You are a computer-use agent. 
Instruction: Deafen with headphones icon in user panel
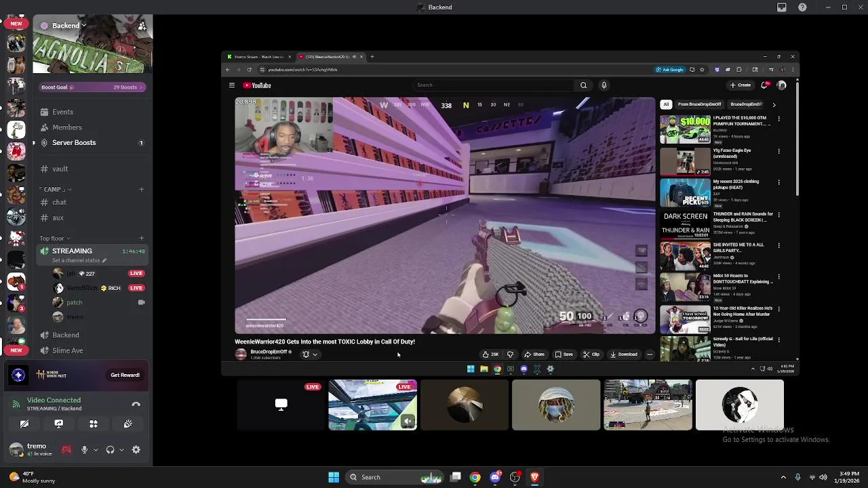point(110,449)
